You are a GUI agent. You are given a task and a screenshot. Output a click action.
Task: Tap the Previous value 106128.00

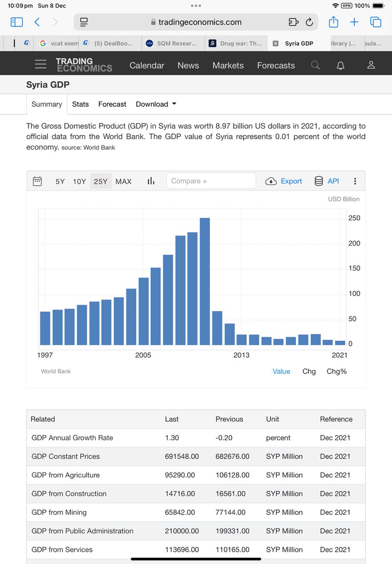232,475
